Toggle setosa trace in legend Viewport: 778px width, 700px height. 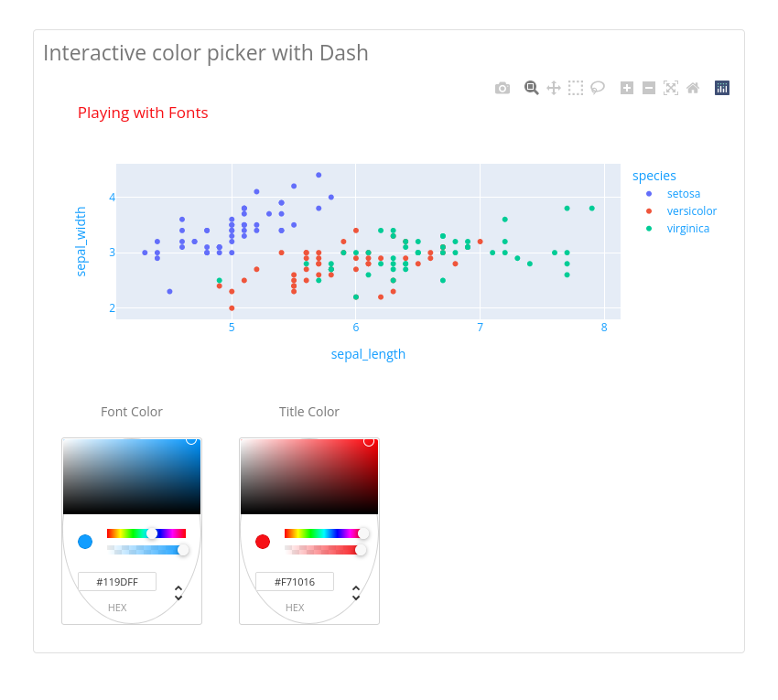pos(683,193)
